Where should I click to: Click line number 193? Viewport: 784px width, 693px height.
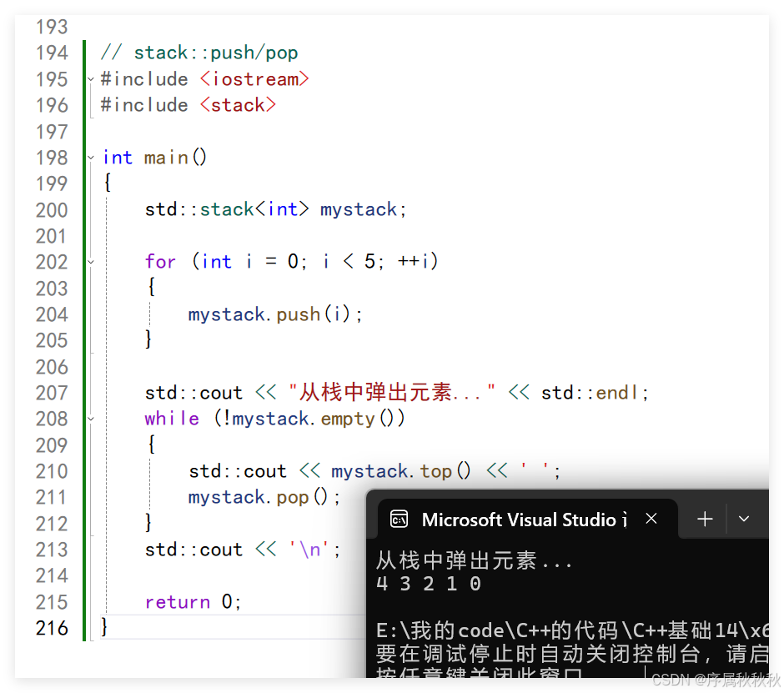(52, 27)
